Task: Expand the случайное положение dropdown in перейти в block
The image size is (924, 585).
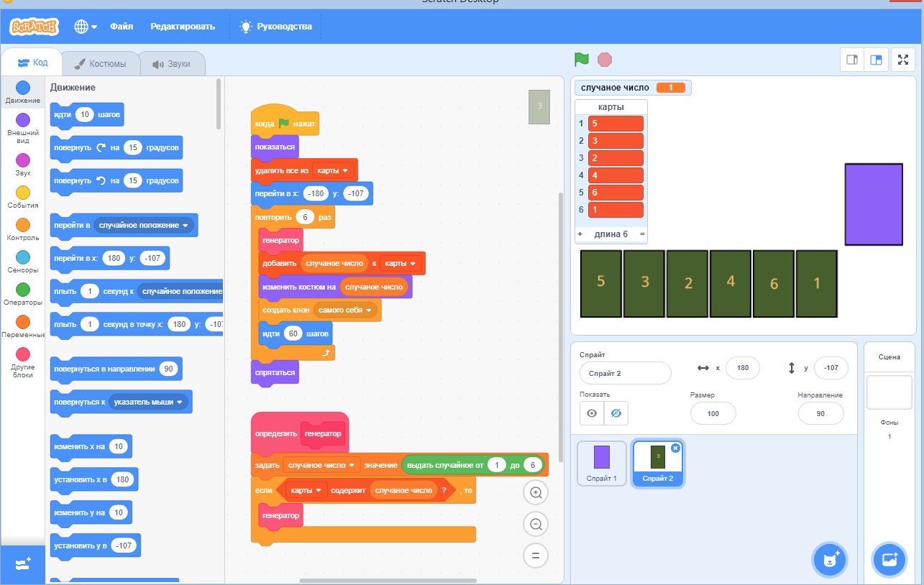Action: [186, 225]
